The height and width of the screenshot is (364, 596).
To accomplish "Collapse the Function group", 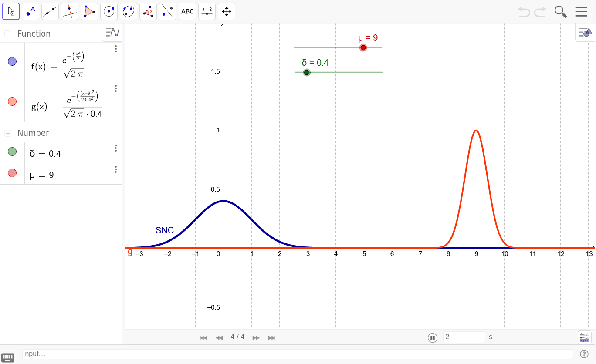I will pyautogui.click(x=8, y=34).
